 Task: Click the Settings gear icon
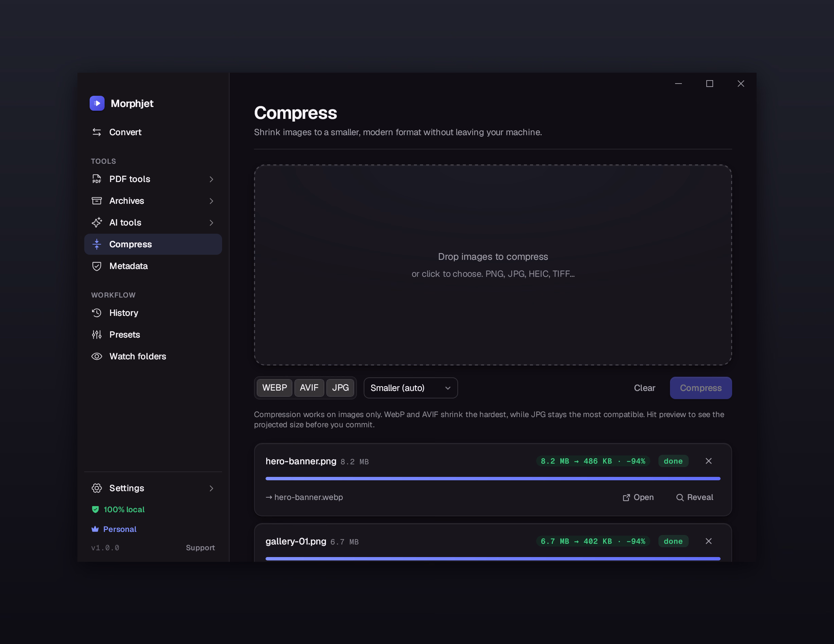coord(97,488)
